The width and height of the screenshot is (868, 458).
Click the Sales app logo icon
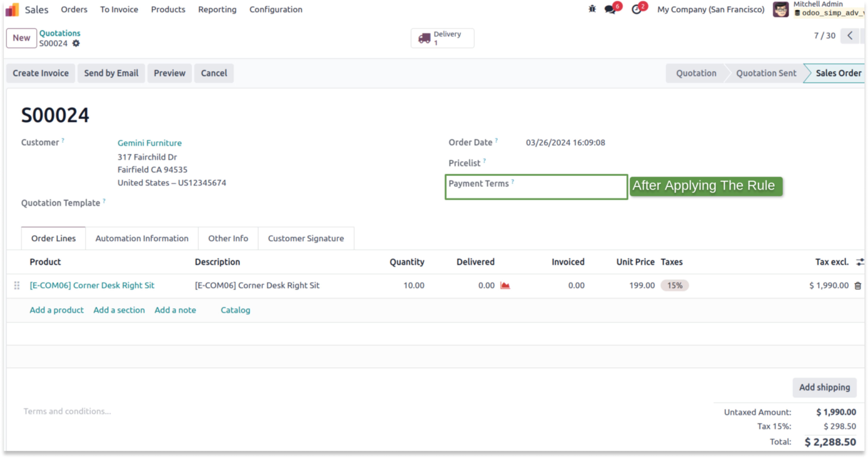(x=12, y=9)
